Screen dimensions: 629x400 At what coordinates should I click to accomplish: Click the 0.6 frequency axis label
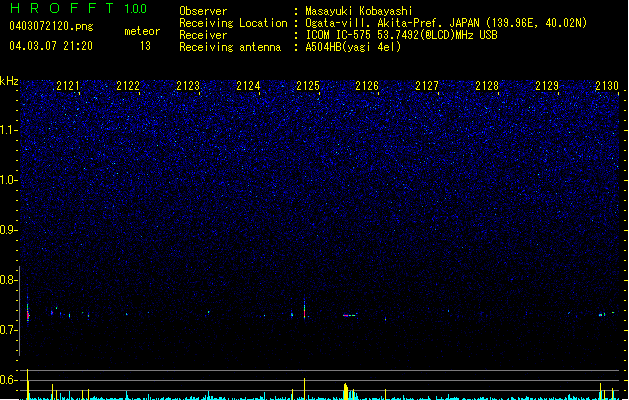click(x=8, y=380)
